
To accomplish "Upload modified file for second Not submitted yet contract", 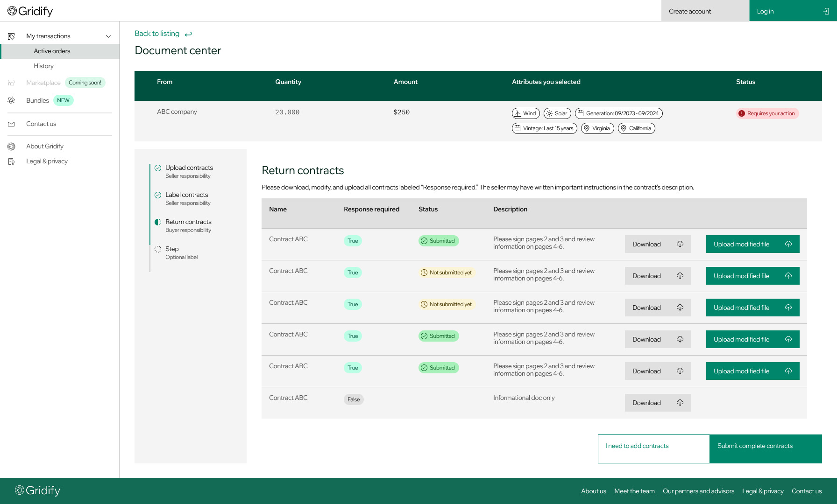I will click(752, 308).
